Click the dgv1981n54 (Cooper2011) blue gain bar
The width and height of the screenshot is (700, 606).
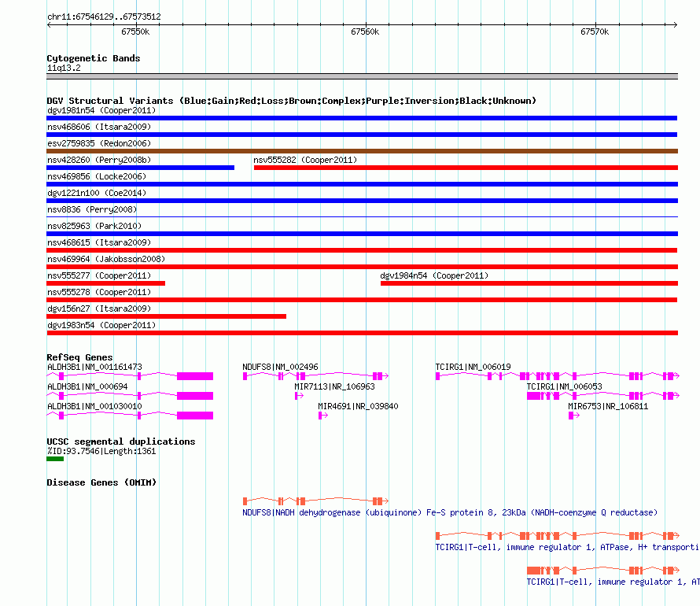(362, 118)
